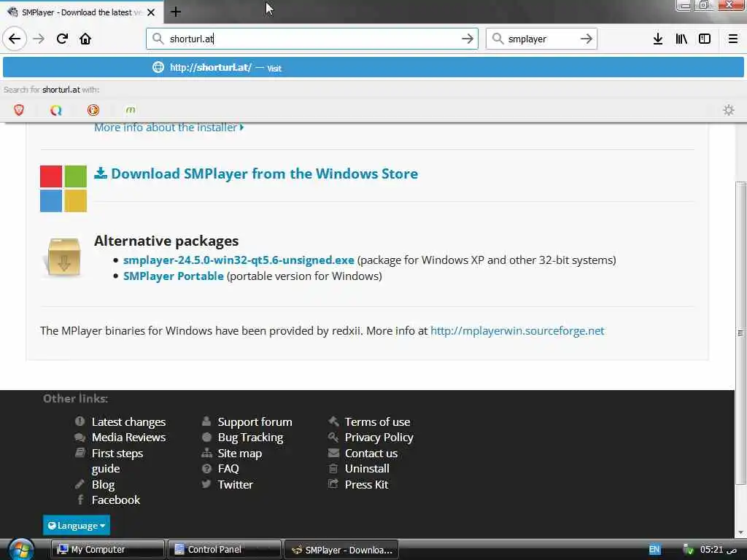747x560 pixels.
Task: Reload the current page
Action: 62,39
